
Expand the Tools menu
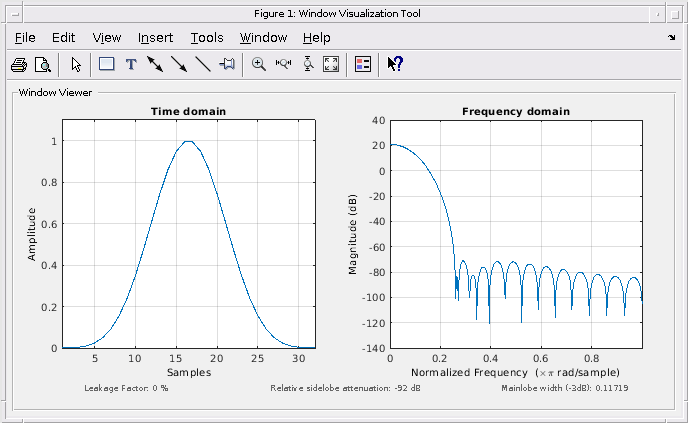click(x=207, y=38)
